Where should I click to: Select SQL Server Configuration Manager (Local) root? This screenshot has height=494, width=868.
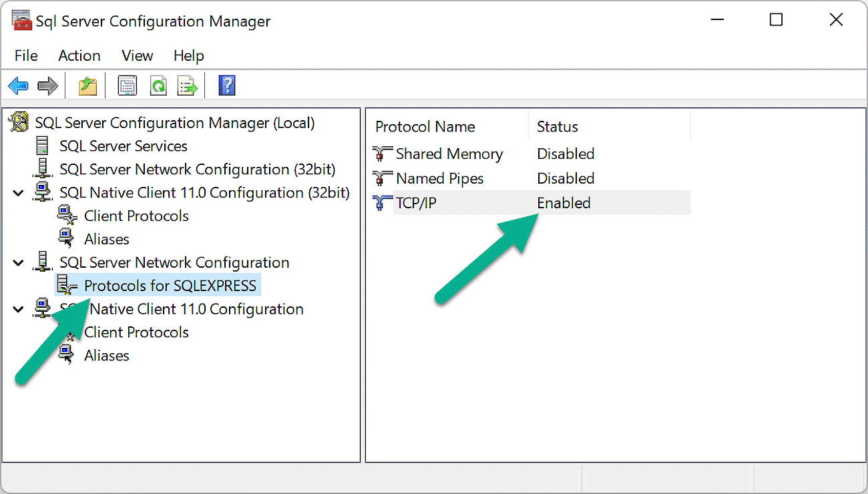pos(175,123)
